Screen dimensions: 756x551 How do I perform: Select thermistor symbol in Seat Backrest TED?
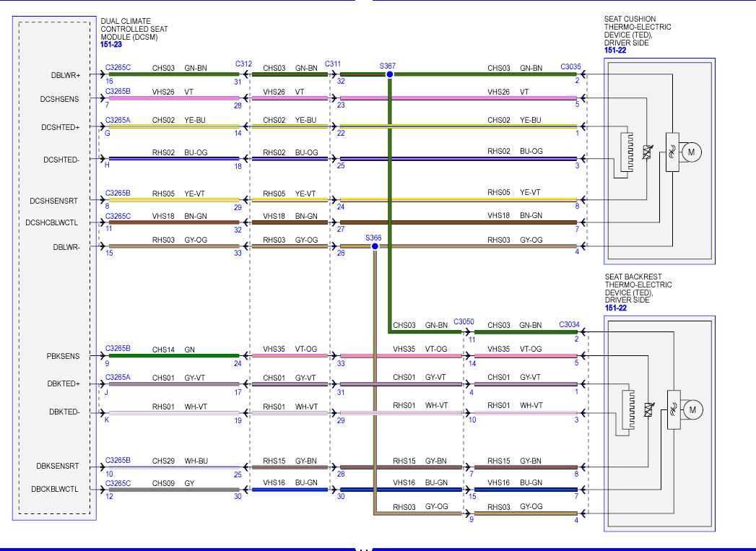(649, 409)
